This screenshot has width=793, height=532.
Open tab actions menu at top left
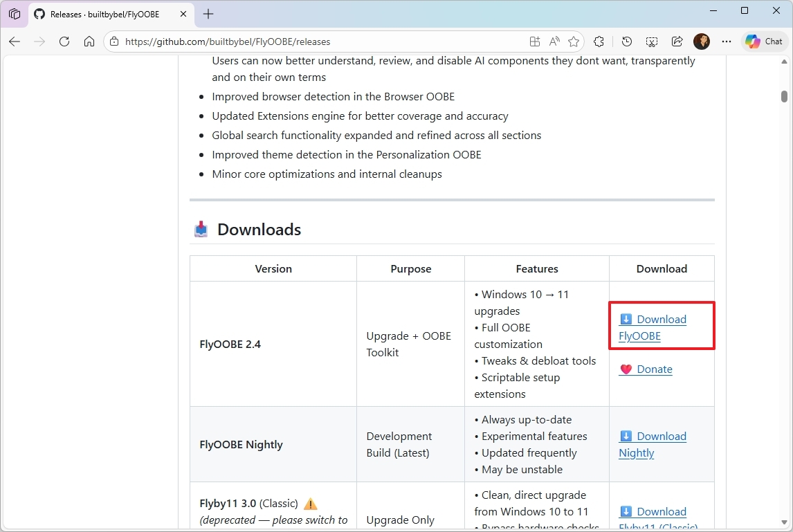15,14
